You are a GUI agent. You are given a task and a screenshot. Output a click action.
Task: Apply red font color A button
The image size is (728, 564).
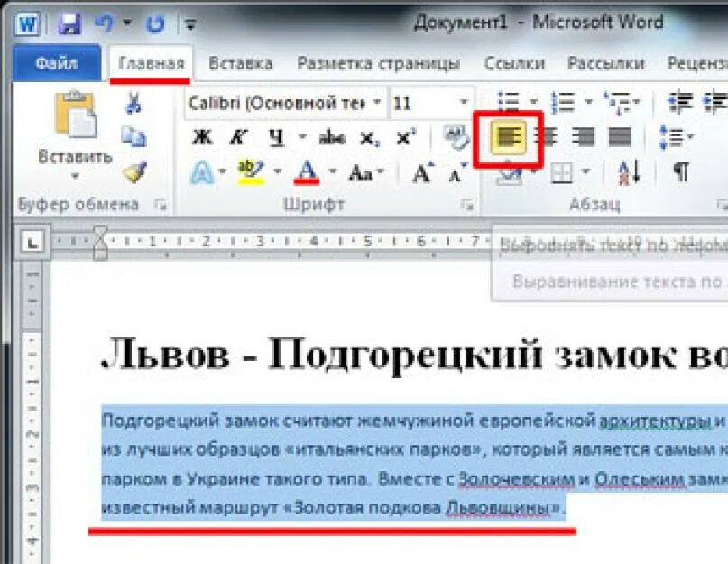pyautogui.click(x=307, y=171)
